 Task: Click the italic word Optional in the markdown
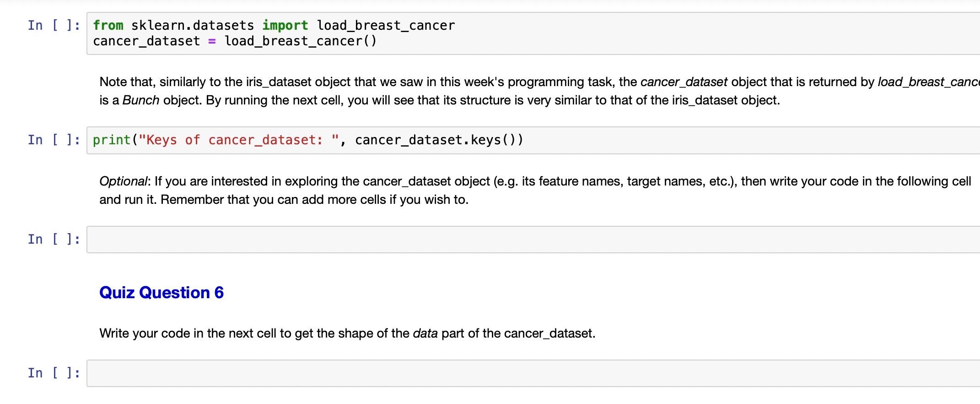click(x=124, y=181)
